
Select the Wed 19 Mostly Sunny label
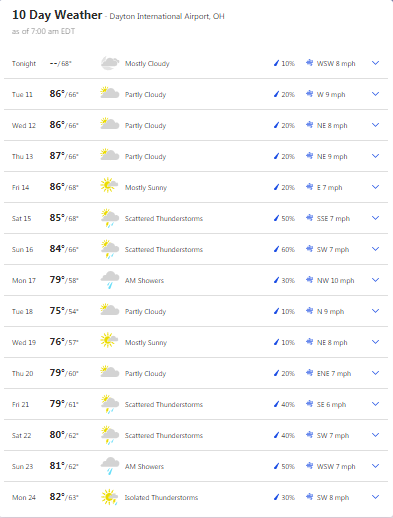(x=146, y=343)
